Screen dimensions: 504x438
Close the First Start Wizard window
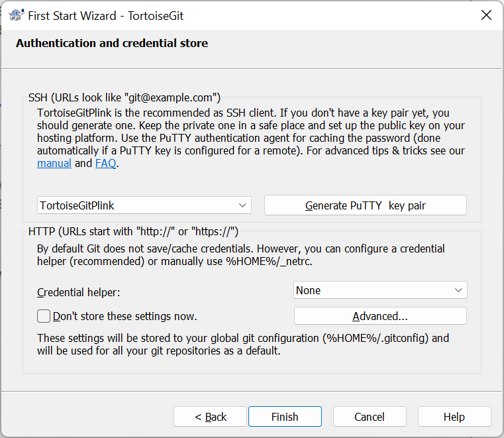[486, 15]
